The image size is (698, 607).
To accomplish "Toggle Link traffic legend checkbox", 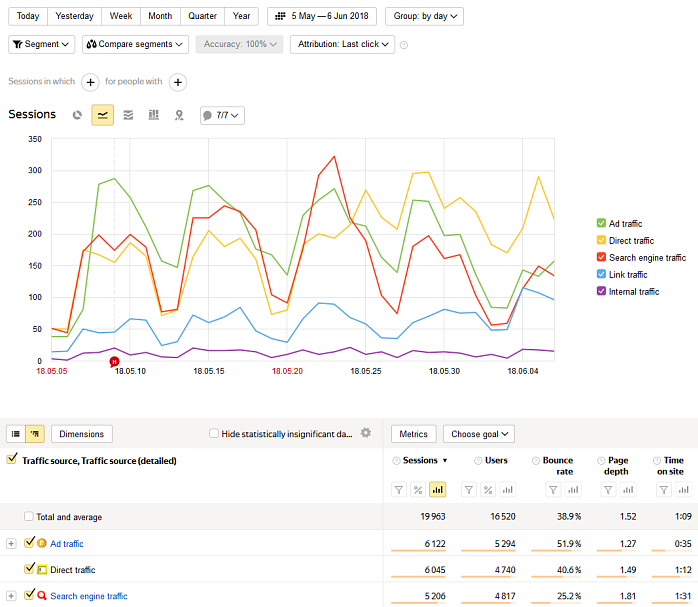I will [x=601, y=274].
